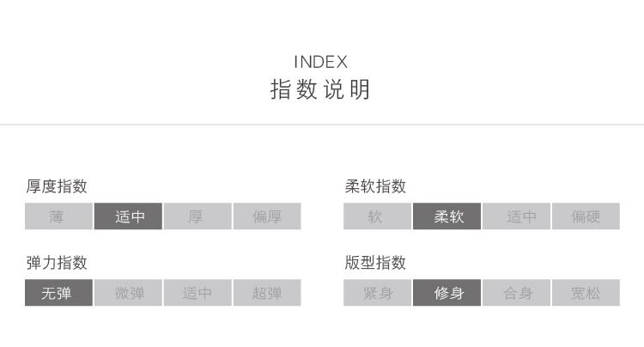Image resolution: width=644 pixels, height=347 pixels.
Task: Select 无弹 elasticity option
Action: 58,293
